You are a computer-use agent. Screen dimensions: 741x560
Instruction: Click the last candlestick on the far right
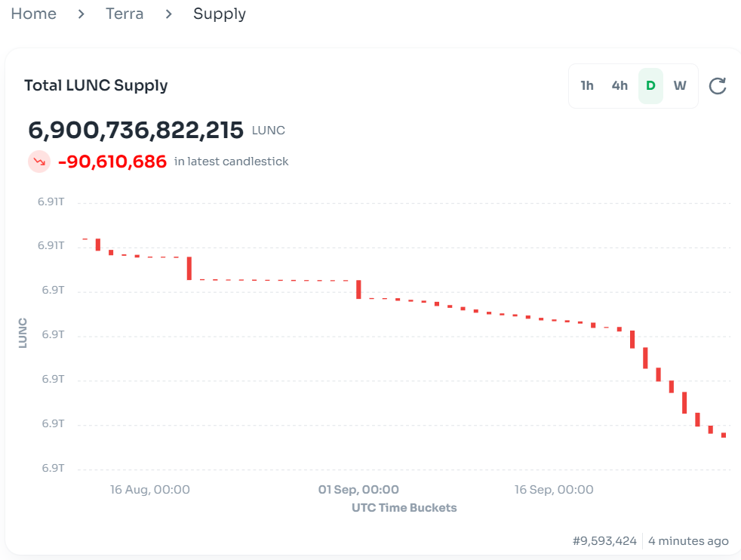pyautogui.click(x=724, y=435)
